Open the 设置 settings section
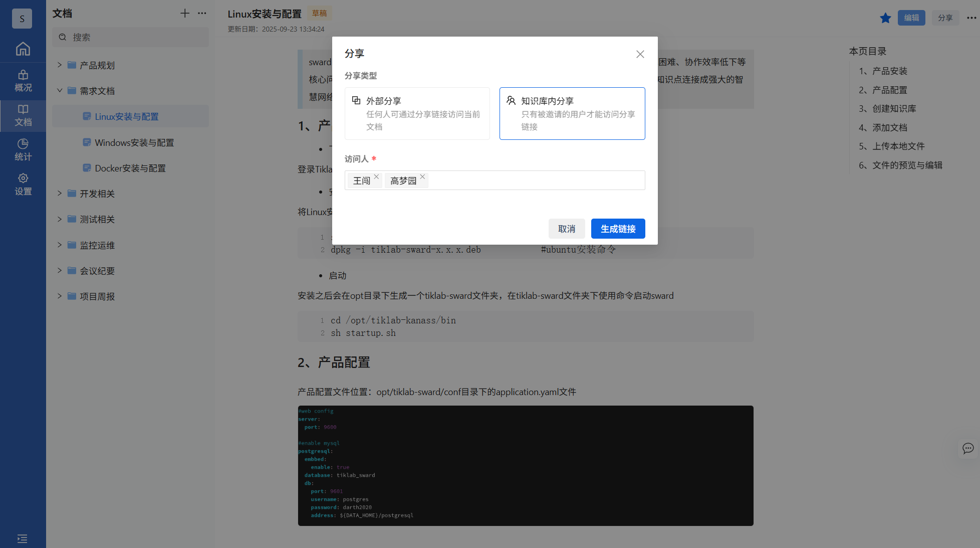This screenshot has height=548, width=980. click(23, 185)
